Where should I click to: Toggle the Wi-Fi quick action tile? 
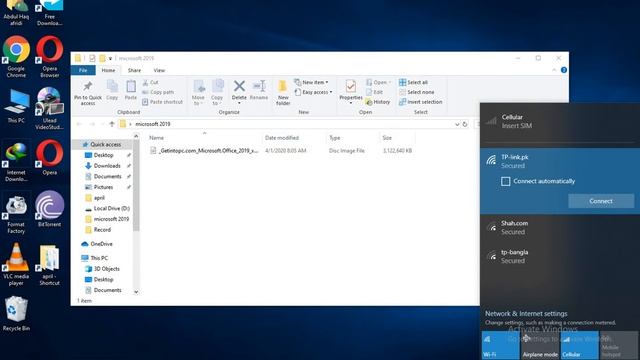pos(500,345)
